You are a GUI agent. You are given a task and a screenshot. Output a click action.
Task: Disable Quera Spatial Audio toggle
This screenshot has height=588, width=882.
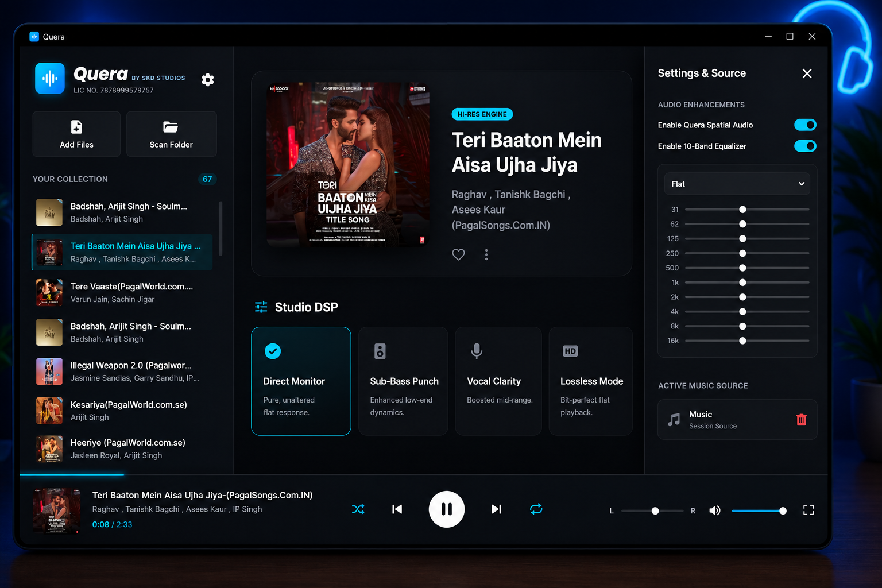tap(805, 125)
